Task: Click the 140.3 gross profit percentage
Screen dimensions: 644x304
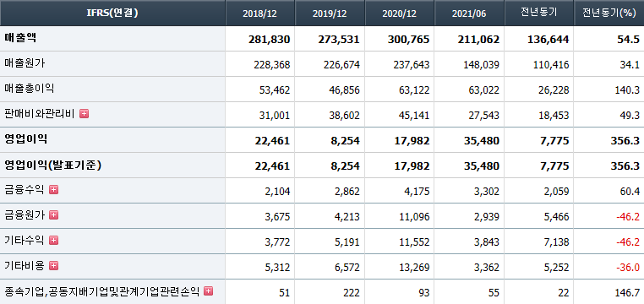Action: (629, 90)
